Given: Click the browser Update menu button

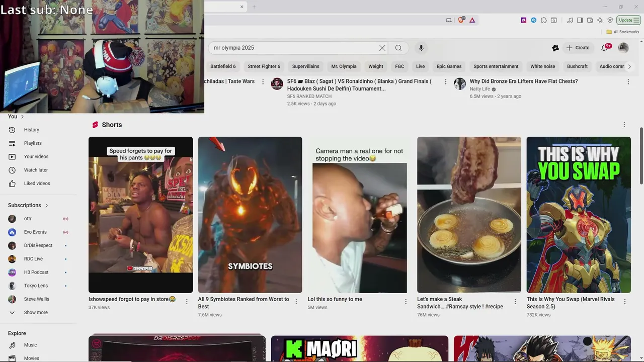Looking at the screenshot, I should pyautogui.click(x=628, y=20).
